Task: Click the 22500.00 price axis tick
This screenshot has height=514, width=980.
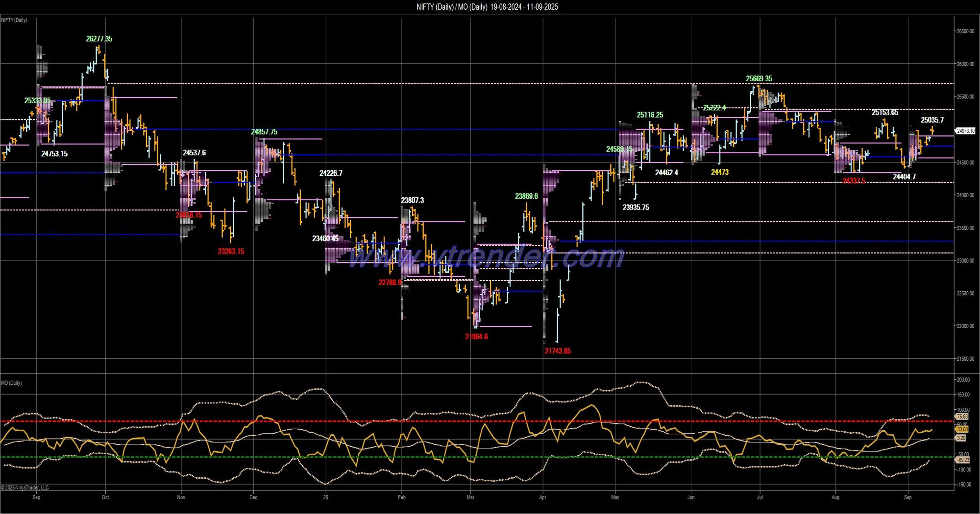Action: click(966, 294)
